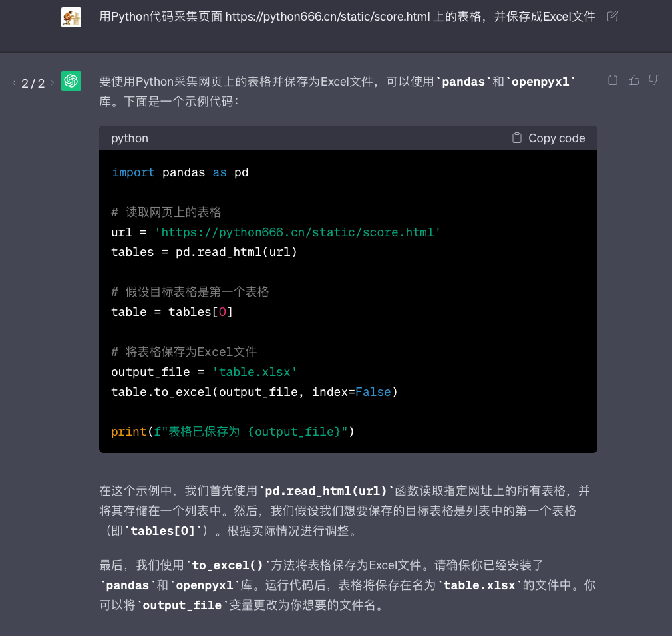Screen dimensions: 672x636
Task: Give the response a thumbs down
Action: 654,80
